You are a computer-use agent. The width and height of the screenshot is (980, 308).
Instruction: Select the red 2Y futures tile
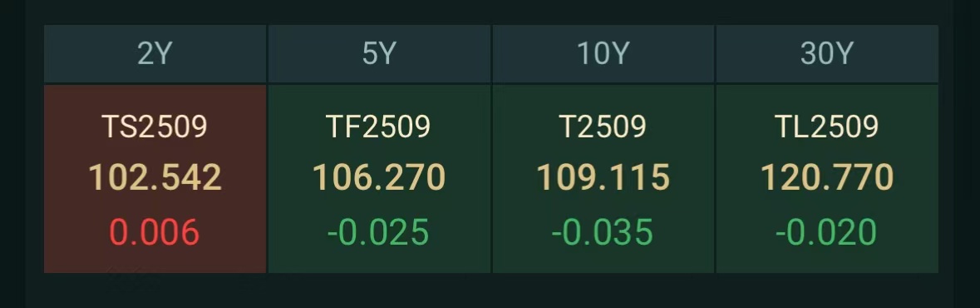click(x=155, y=179)
